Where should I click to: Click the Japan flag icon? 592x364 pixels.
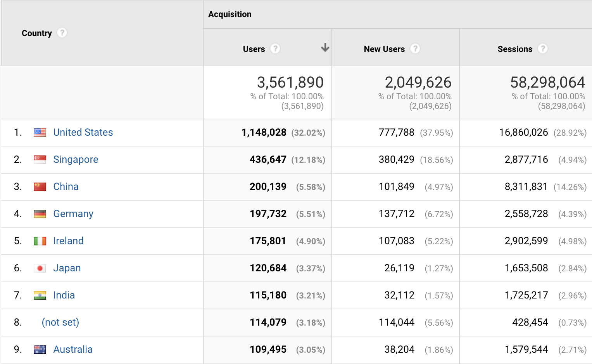click(40, 268)
